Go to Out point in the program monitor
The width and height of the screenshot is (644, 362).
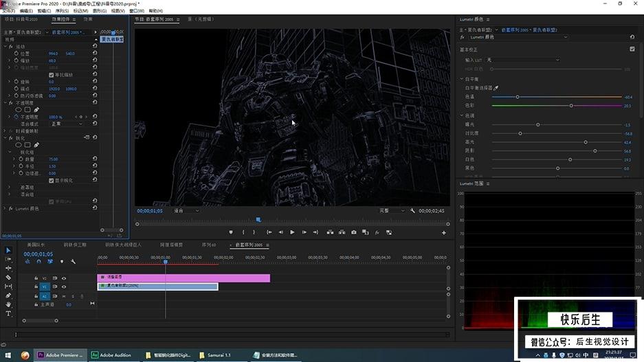coord(316,232)
